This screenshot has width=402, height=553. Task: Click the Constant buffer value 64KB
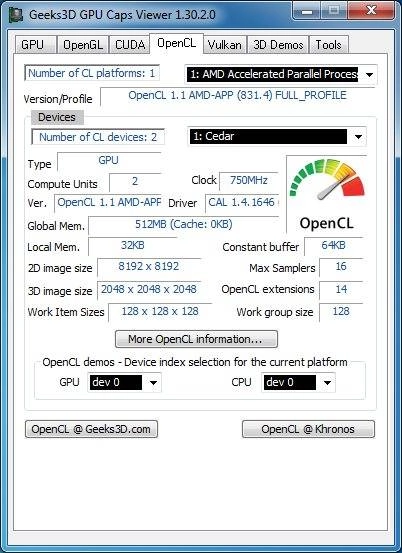(334, 246)
